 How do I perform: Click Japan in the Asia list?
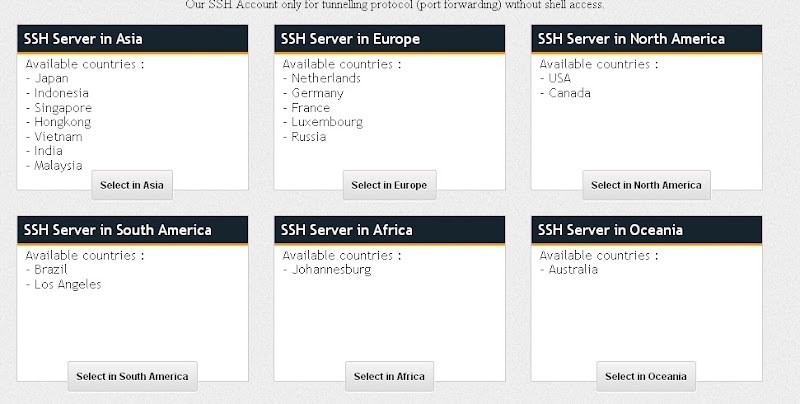click(x=51, y=79)
